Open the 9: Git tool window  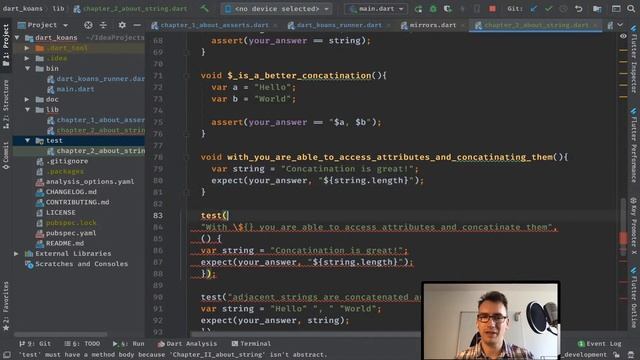(x=35, y=344)
